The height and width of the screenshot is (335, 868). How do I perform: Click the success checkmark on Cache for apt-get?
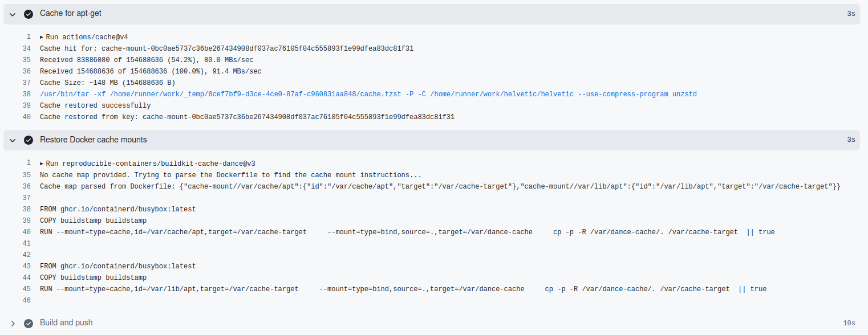29,14
